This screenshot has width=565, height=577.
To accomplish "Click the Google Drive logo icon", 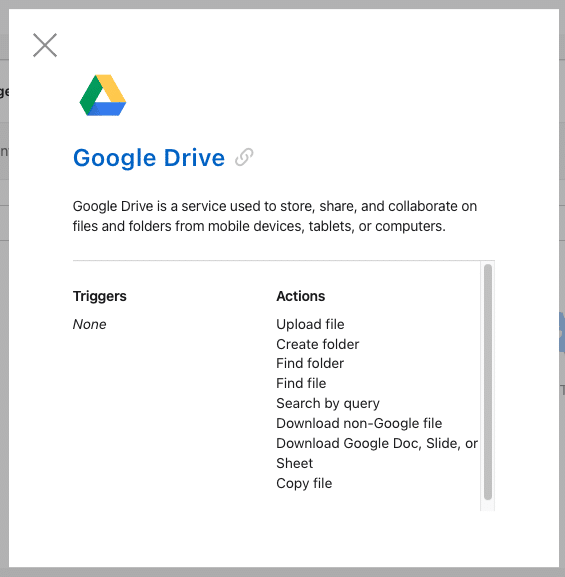I will 103,95.
